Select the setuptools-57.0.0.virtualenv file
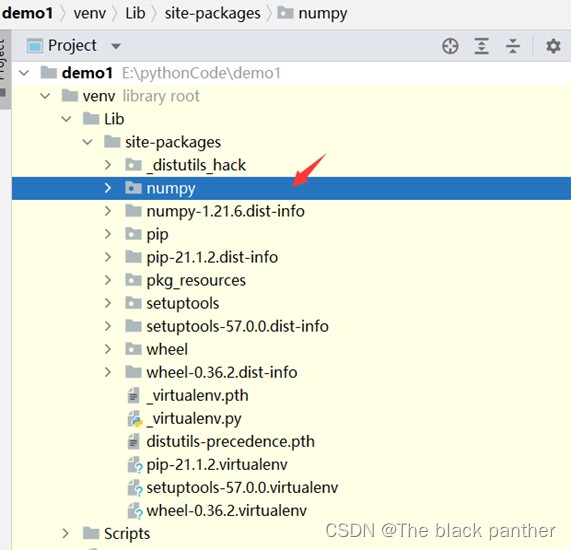The width and height of the screenshot is (571, 550). [x=242, y=488]
